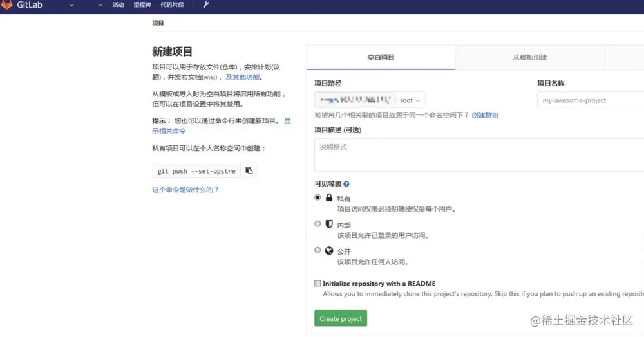
Task: Select the 公开 public radio button
Action: (x=317, y=250)
